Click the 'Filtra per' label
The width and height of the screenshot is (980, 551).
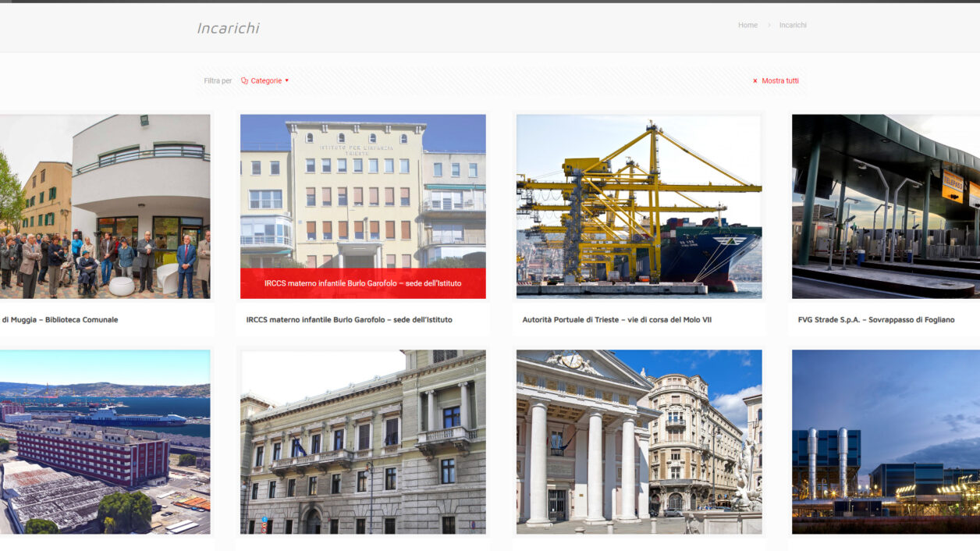218,80
